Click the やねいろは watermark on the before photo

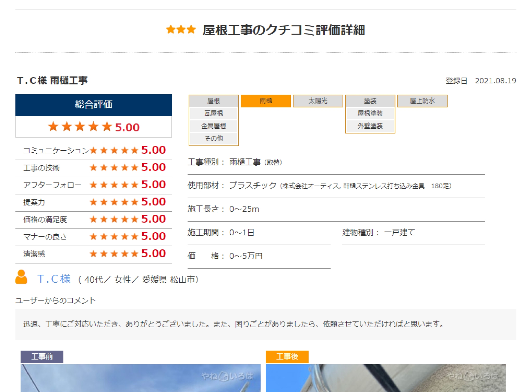point(227,376)
